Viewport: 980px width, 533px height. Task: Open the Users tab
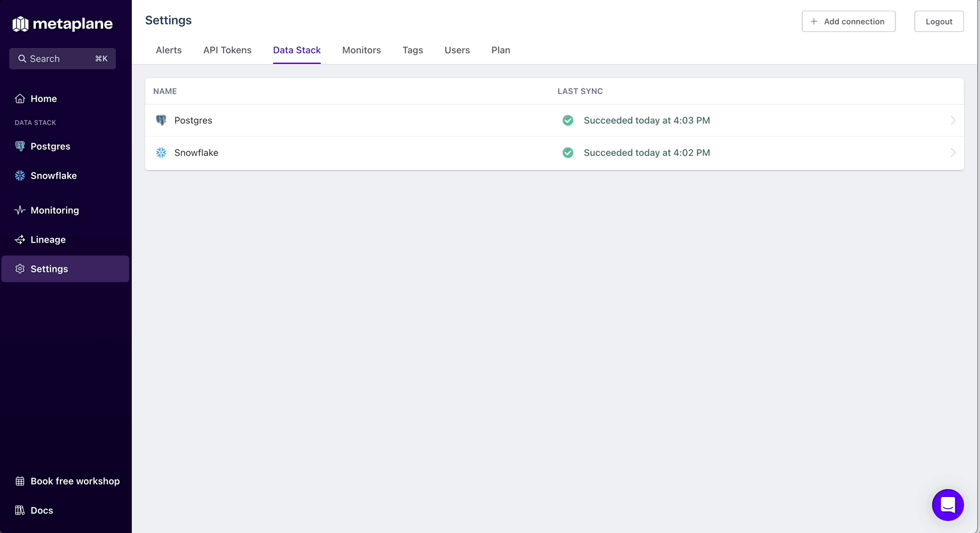[457, 50]
